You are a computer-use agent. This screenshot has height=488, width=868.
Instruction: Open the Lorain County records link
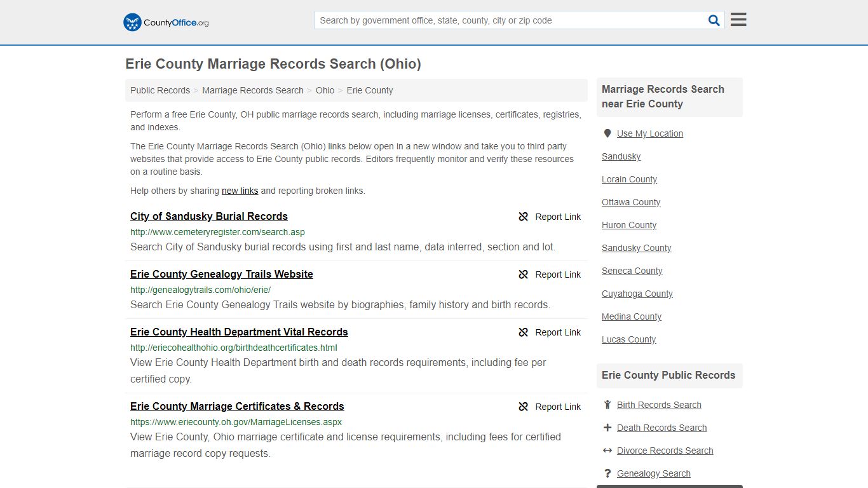click(x=629, y=179)
